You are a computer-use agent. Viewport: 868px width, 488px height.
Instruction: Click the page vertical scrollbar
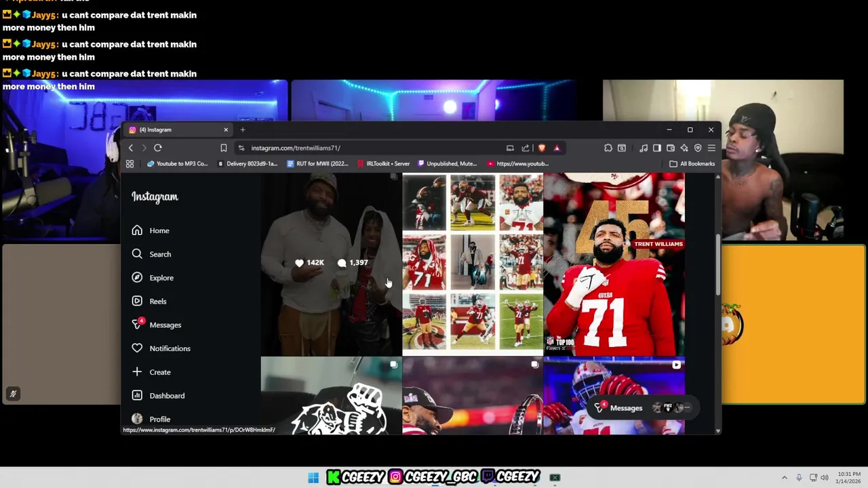[x=717, y=264]
